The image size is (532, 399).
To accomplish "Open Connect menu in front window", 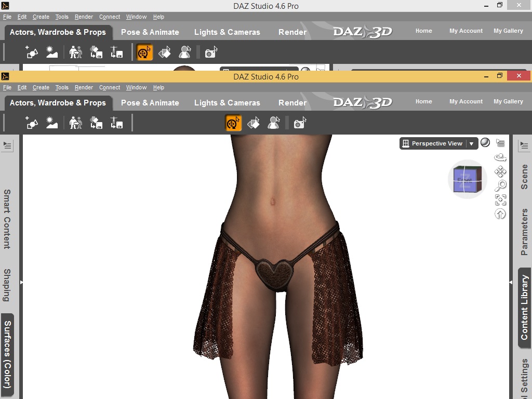I will coord(110,87).
